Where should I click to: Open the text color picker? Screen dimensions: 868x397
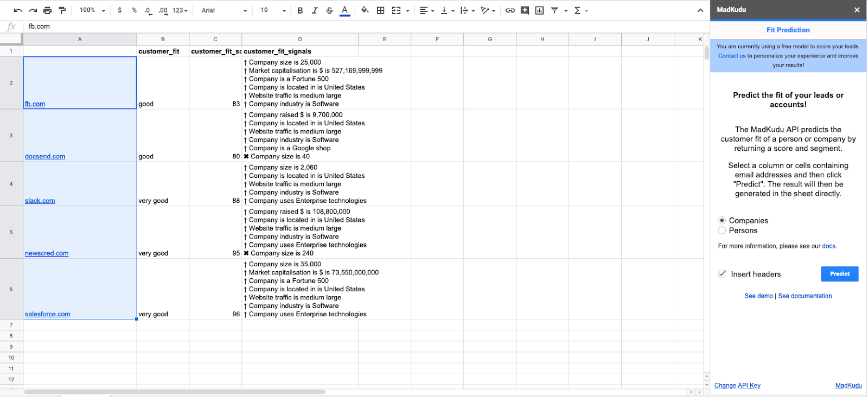click(344, 10)
